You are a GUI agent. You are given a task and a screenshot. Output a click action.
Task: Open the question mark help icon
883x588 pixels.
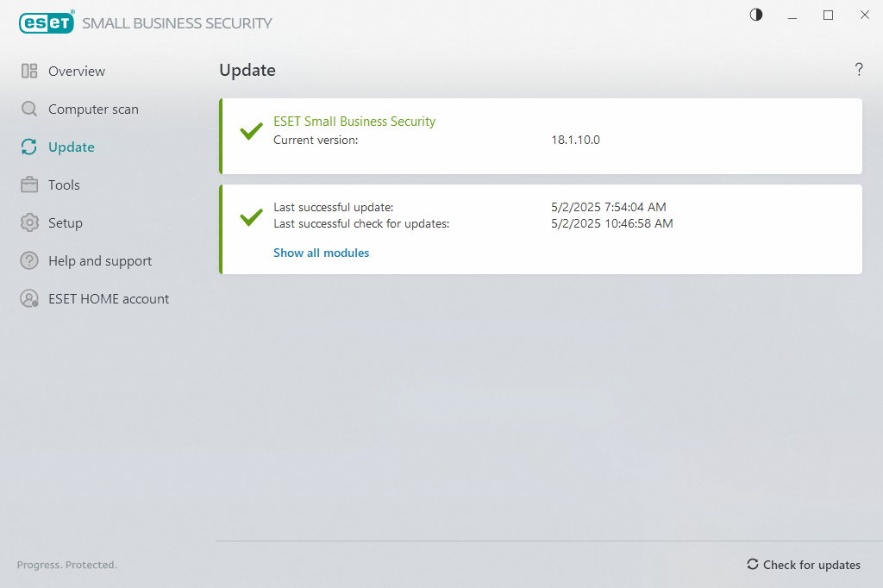point(859,70)
